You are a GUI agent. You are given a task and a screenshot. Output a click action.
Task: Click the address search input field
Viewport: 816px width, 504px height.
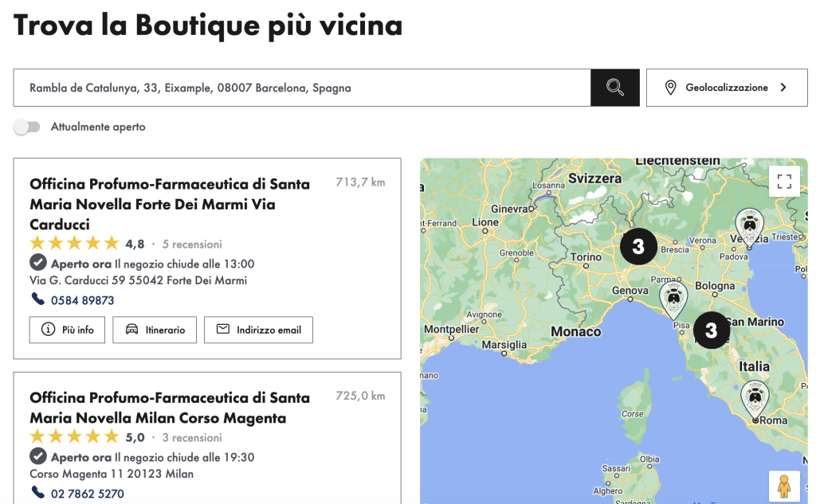tap(302, 88)
